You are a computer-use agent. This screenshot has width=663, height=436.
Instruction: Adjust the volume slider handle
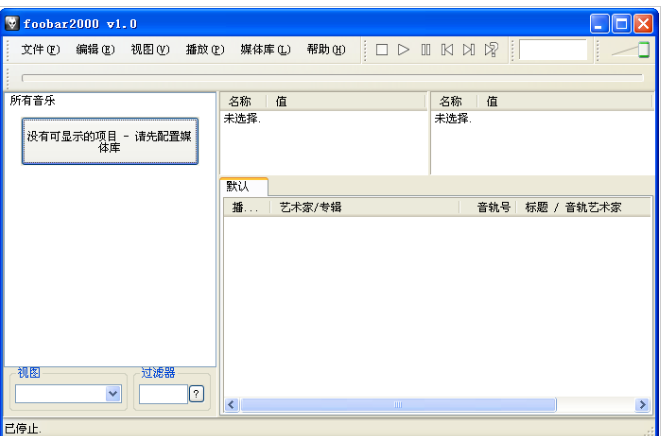coord(644,50)
